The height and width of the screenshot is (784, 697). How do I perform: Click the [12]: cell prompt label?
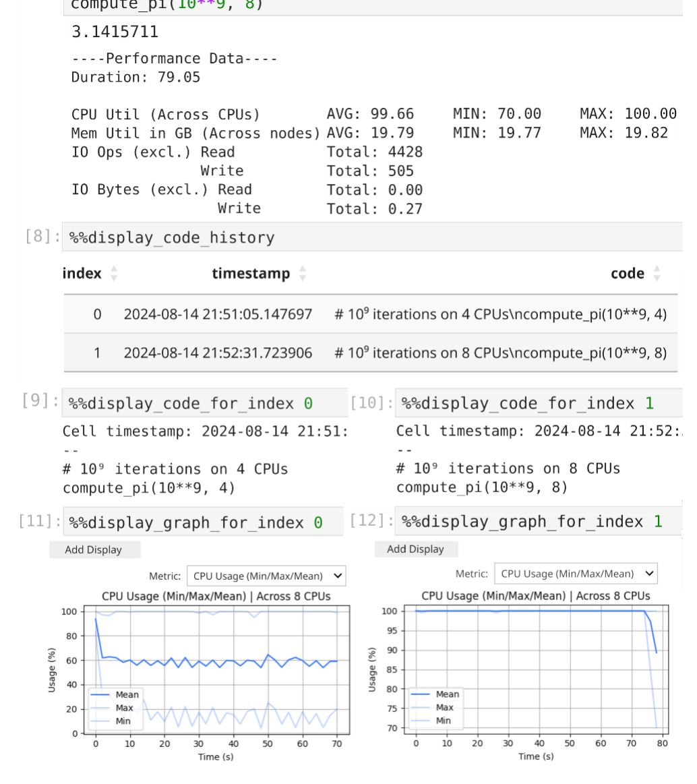tap(371, 520)
